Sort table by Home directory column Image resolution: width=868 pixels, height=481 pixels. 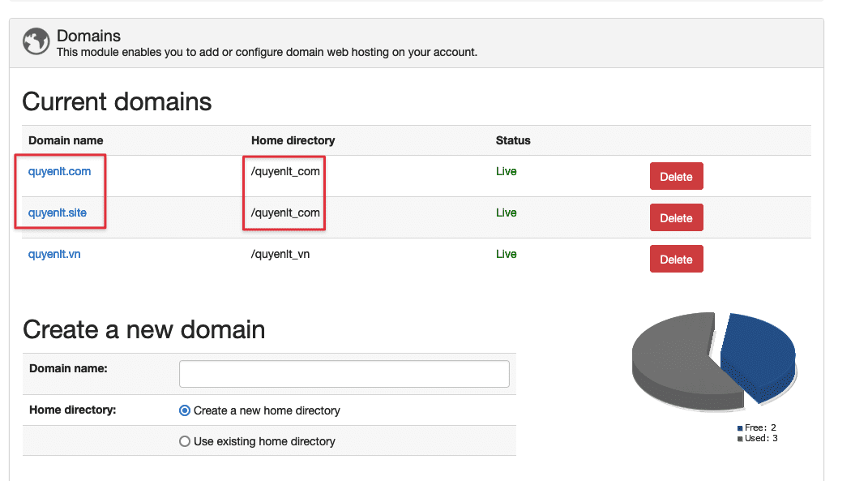293,140
